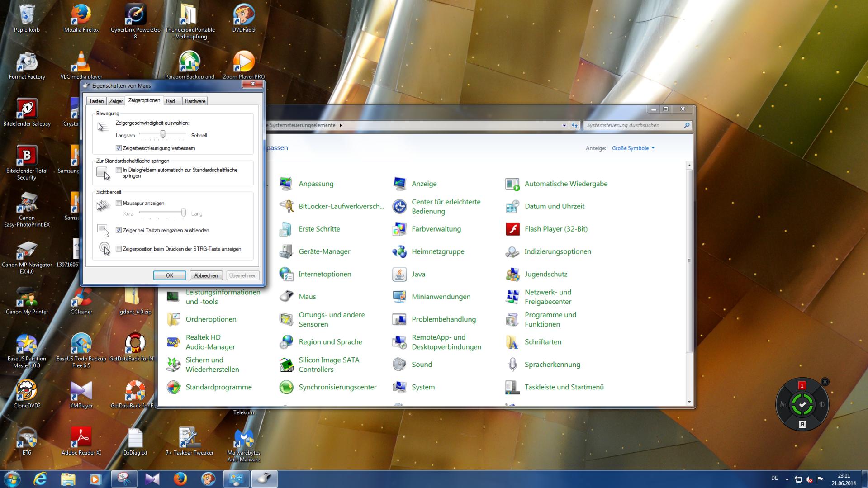
Task: Click in Systemsteuerung durchsuchen search box
Action: [x=637, y=125]
